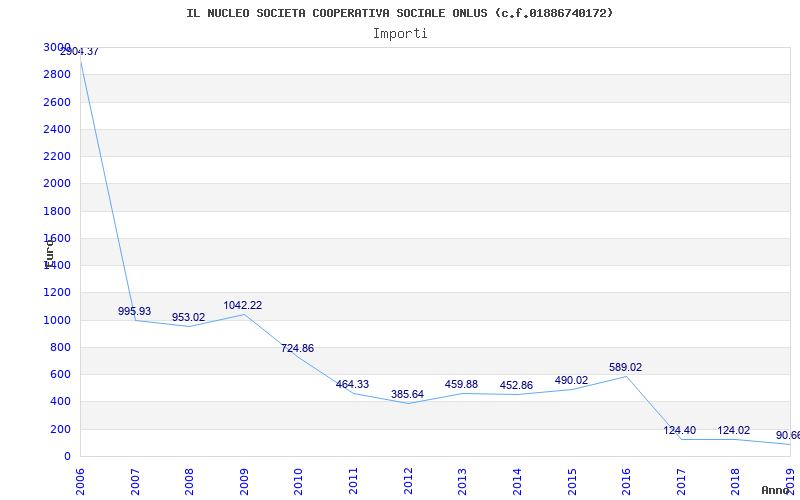
Task: Select the 464.33 data point label
Action: (352, 385)
